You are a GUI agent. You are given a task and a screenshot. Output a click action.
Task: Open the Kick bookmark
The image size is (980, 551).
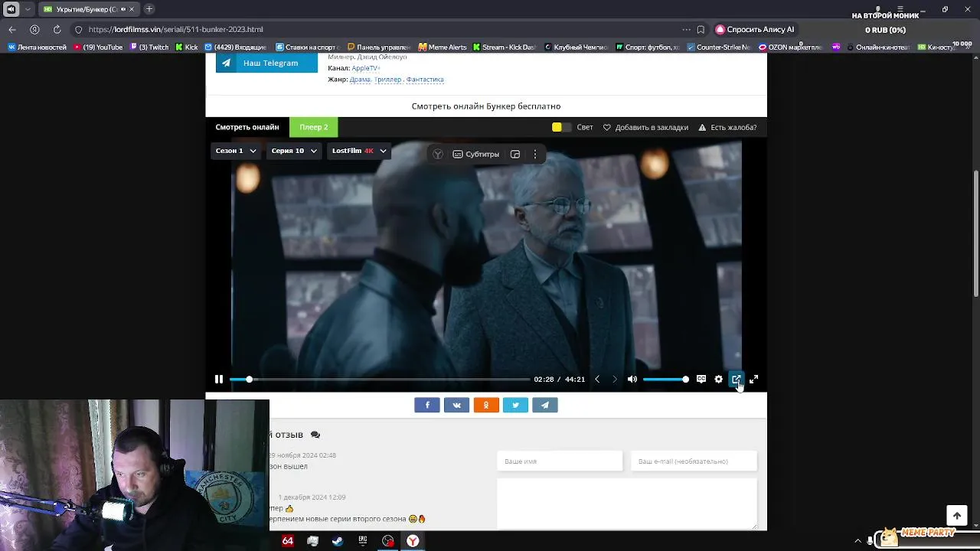pos(186,47)
